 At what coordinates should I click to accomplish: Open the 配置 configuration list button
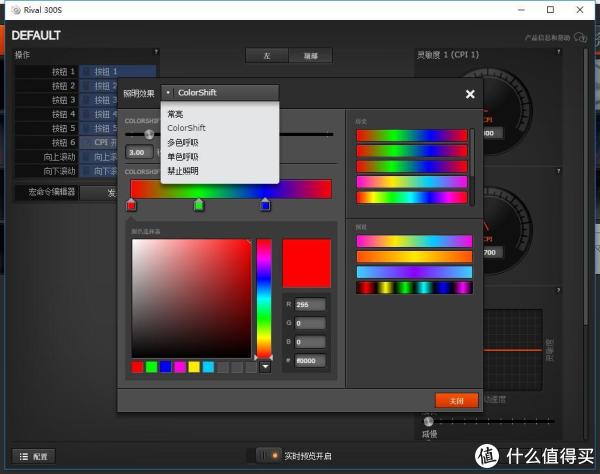point(34,456)
